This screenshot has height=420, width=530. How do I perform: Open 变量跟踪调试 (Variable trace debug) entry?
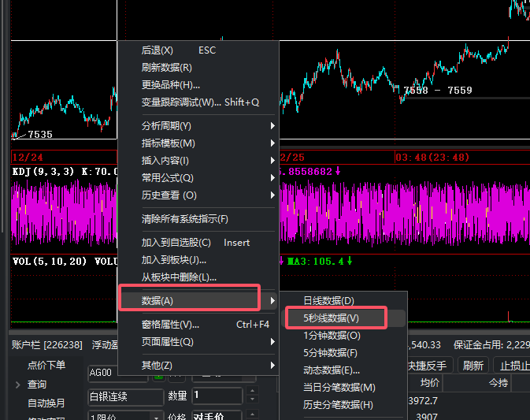pos(199,102)
